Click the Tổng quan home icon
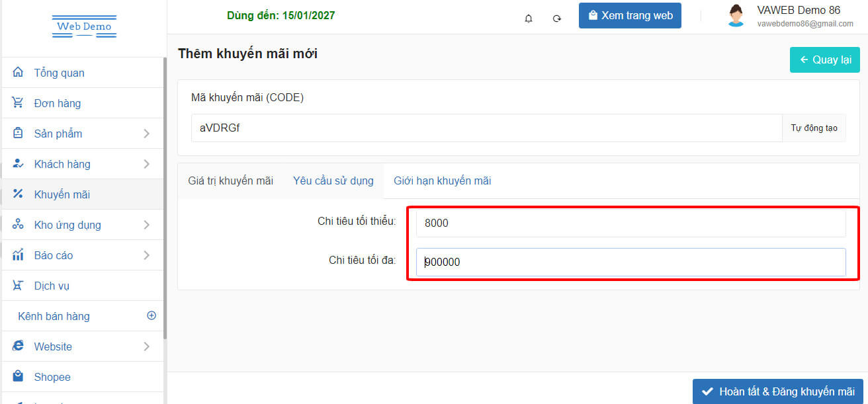 tap(18, 73)
